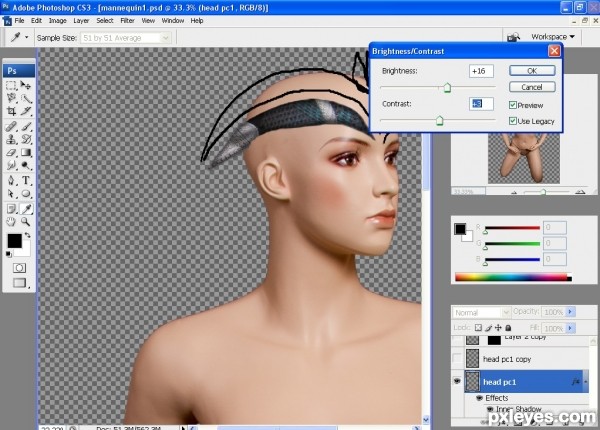This screenshot has width=600, height=430.
Task: Select the Notes tool
Action: click(x=11, y=208)
